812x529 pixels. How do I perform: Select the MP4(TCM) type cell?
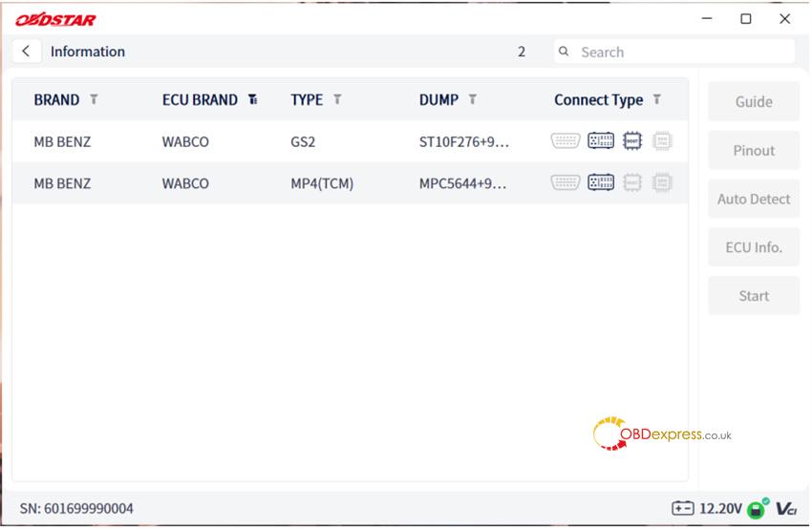point(322,183)
